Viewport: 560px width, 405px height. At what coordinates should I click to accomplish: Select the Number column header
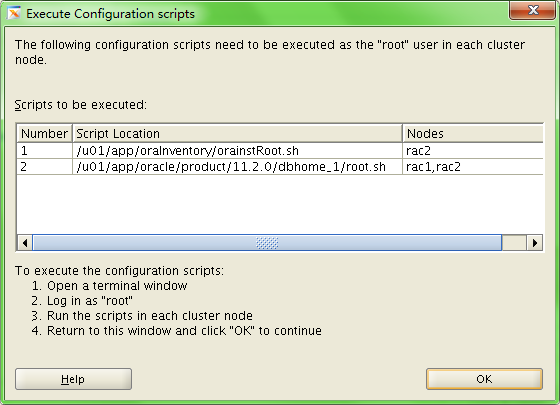(x=44, y=134)
